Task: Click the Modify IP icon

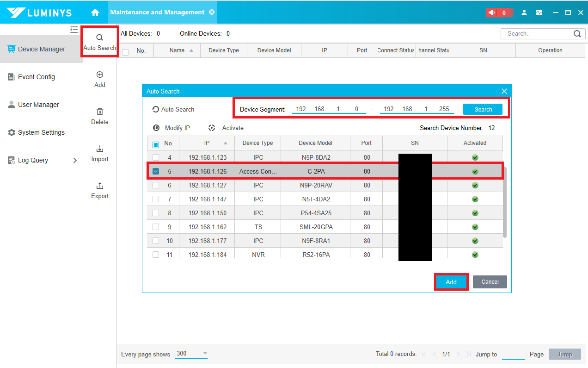Action: click(x=156, y=128)
